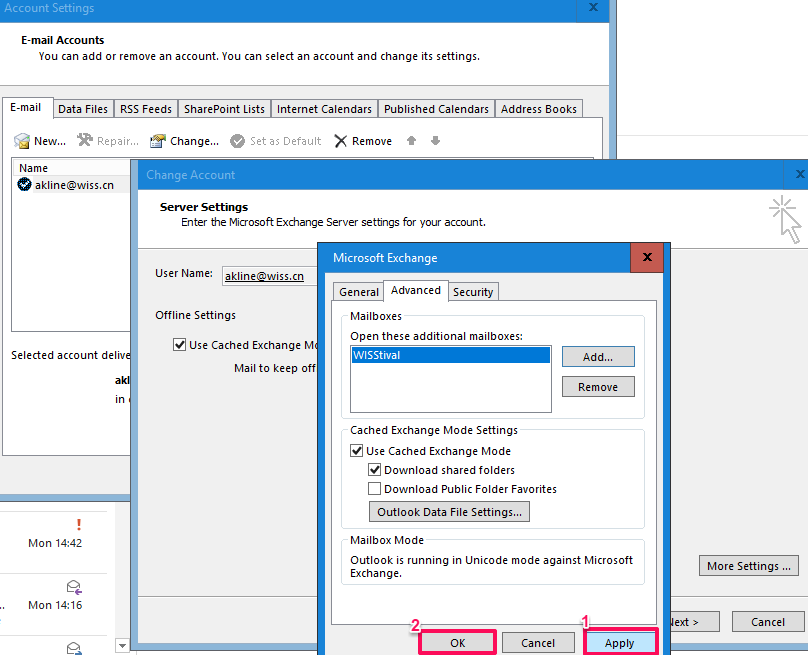Click the New account envelope icon
The height and width of the screenshot is (655, 808).
[22, 141]
